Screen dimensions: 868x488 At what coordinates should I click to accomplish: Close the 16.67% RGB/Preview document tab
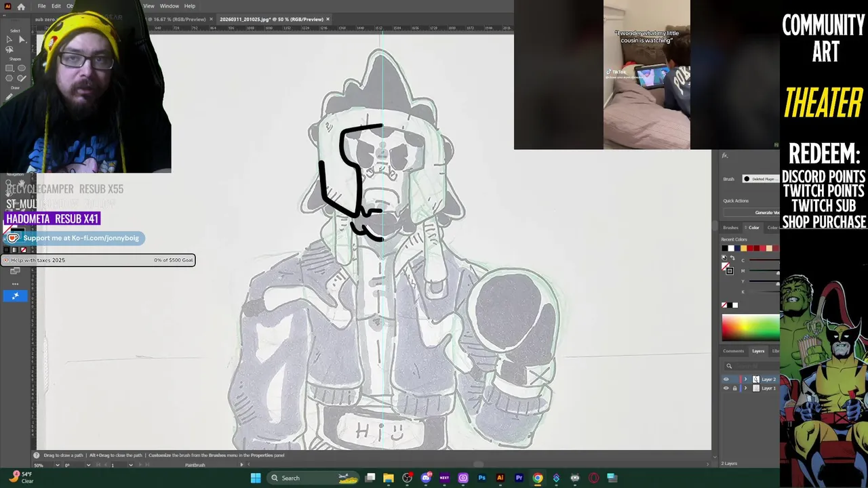point(211,19)
